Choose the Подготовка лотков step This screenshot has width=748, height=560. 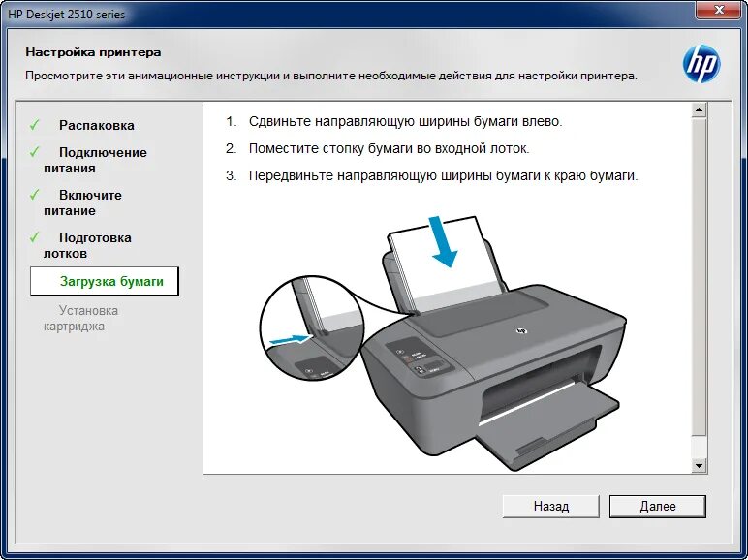[87, 245]
